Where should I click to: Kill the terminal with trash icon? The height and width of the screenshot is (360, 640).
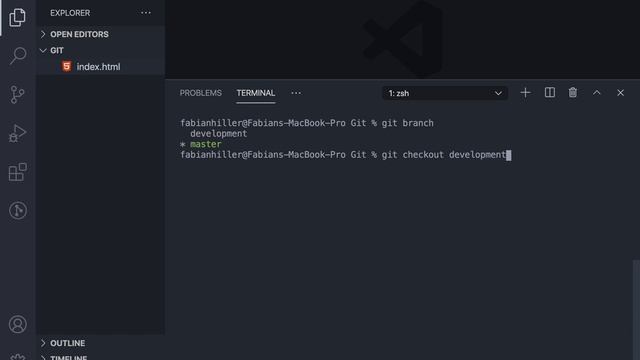[573, 93]
